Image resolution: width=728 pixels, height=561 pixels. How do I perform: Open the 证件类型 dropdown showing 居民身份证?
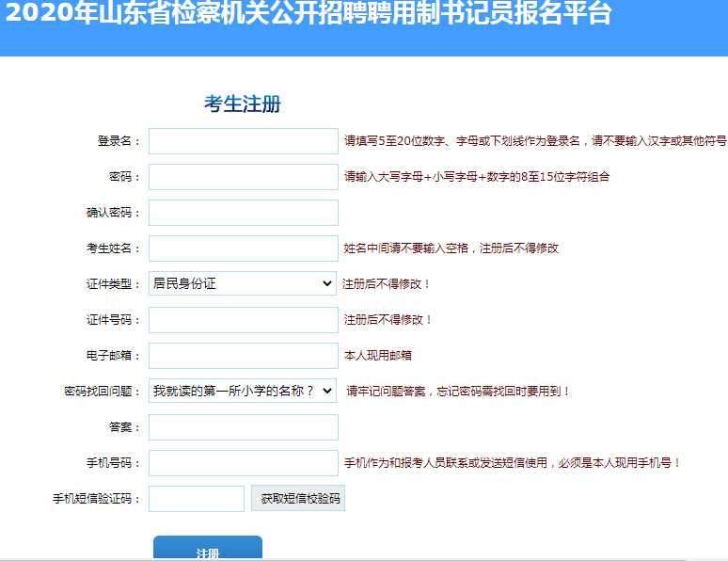pos(243,283)
